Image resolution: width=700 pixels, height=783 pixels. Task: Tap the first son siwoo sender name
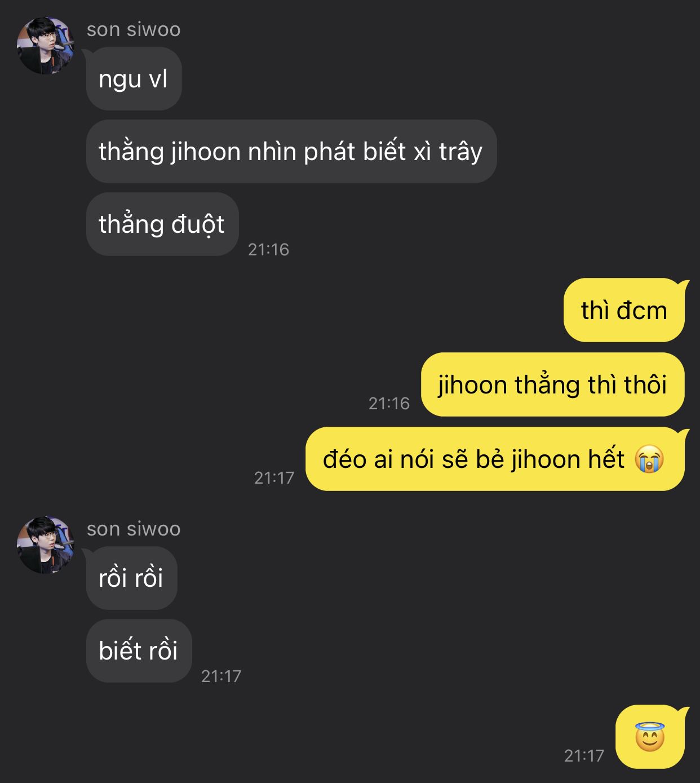tap(134, 29)
